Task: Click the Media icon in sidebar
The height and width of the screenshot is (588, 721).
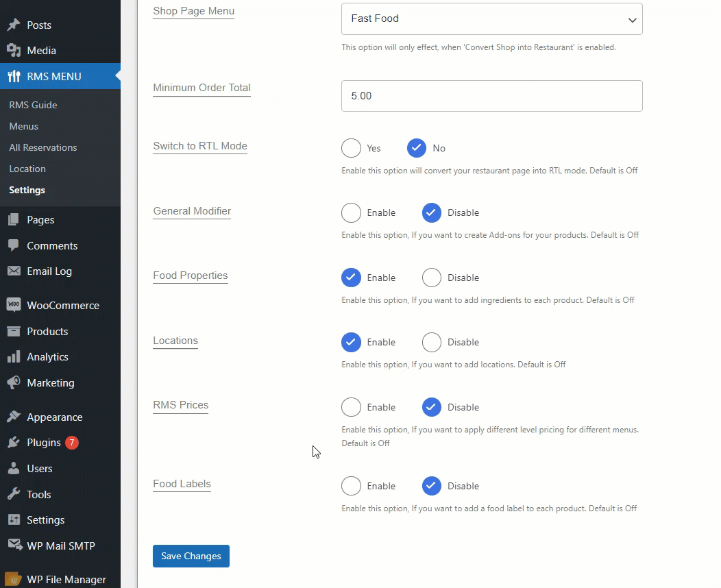Action: coord(14,51)
